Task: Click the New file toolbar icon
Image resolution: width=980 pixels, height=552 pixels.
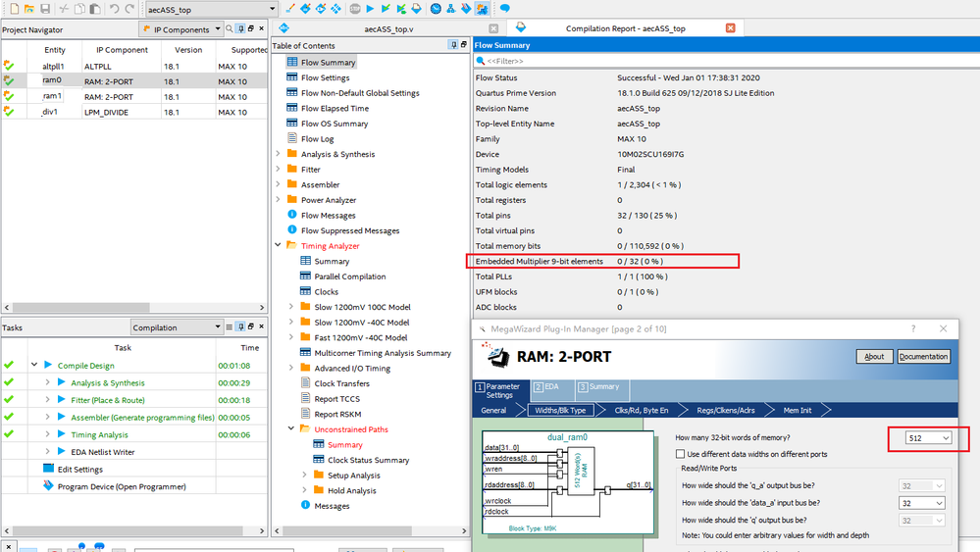Action: point(14,9)
